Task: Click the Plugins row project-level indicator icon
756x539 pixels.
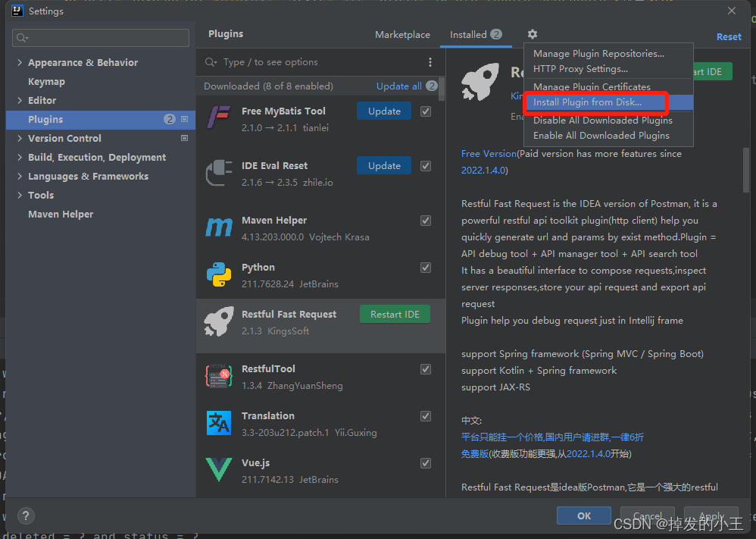Action: coord(184,119)
